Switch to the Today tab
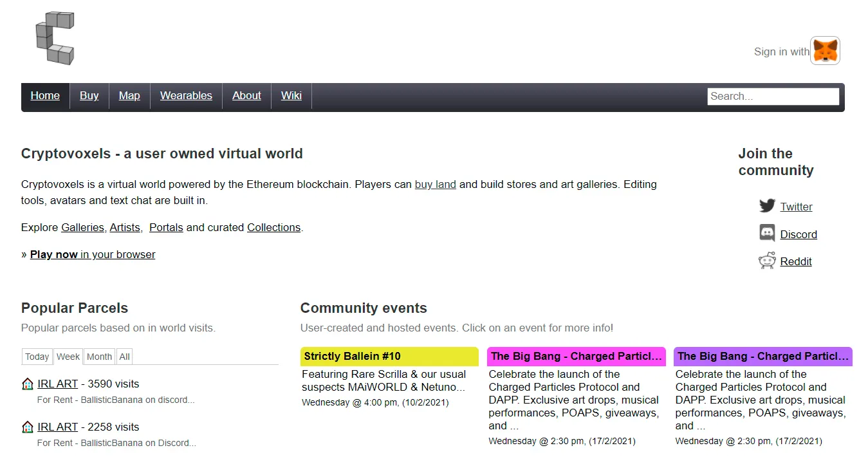This screenshot has height=457, width=868. click(37, 357)
